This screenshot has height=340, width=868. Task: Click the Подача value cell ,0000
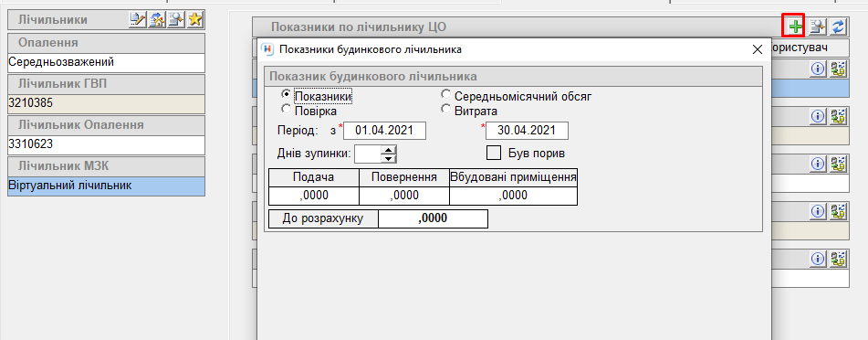click(x=314, y=196)
